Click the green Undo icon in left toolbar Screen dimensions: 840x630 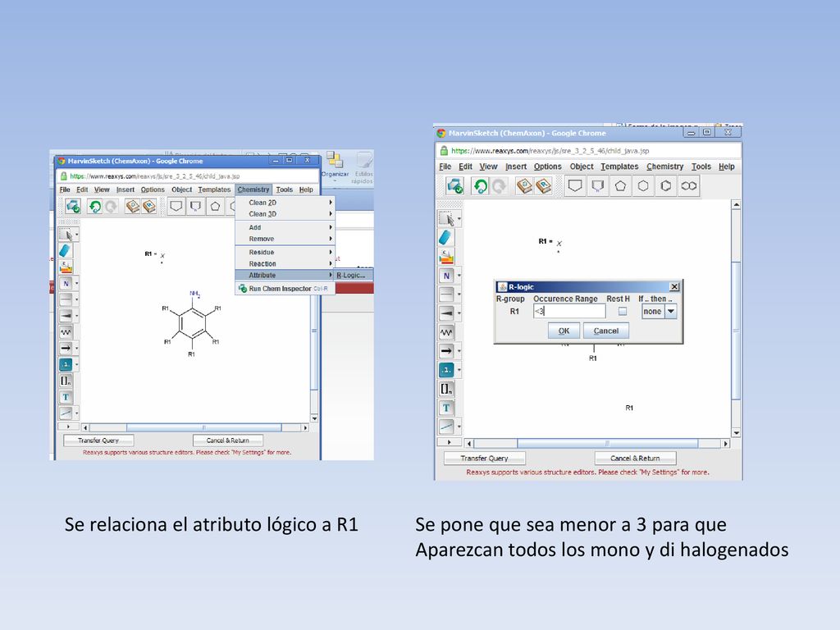[95, 206]
